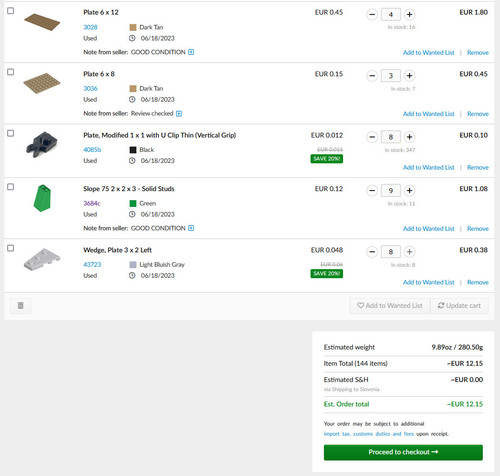500x476 pixels.
Task: Click the trash delete-selected icon
Action: click(20, 305)
